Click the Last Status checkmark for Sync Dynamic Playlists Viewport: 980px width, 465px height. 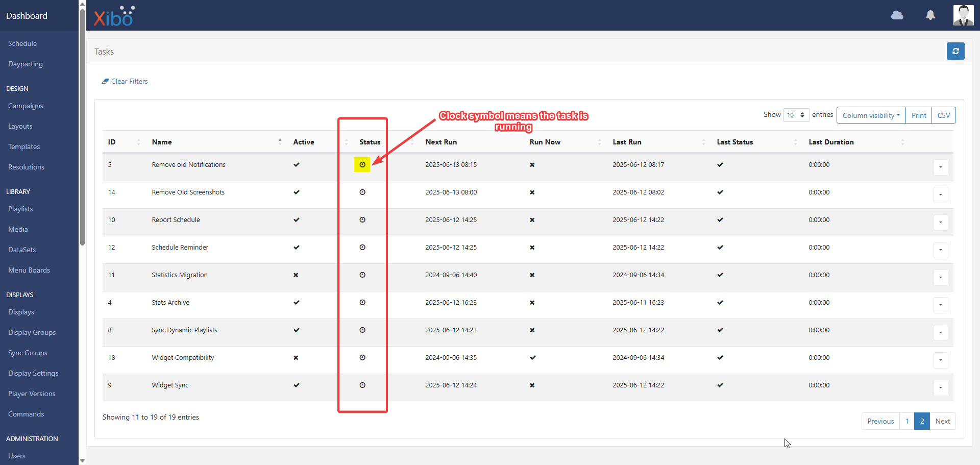pyautogui.click(x=720, y=330)
